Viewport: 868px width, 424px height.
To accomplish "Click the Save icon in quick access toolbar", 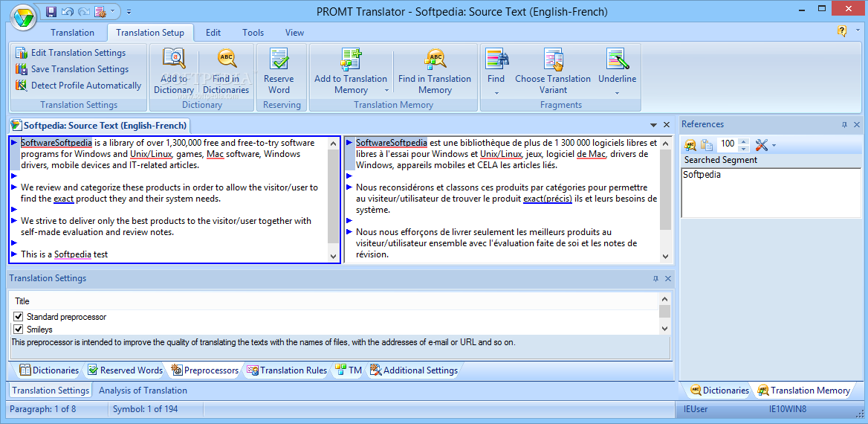I will point(51,11).
